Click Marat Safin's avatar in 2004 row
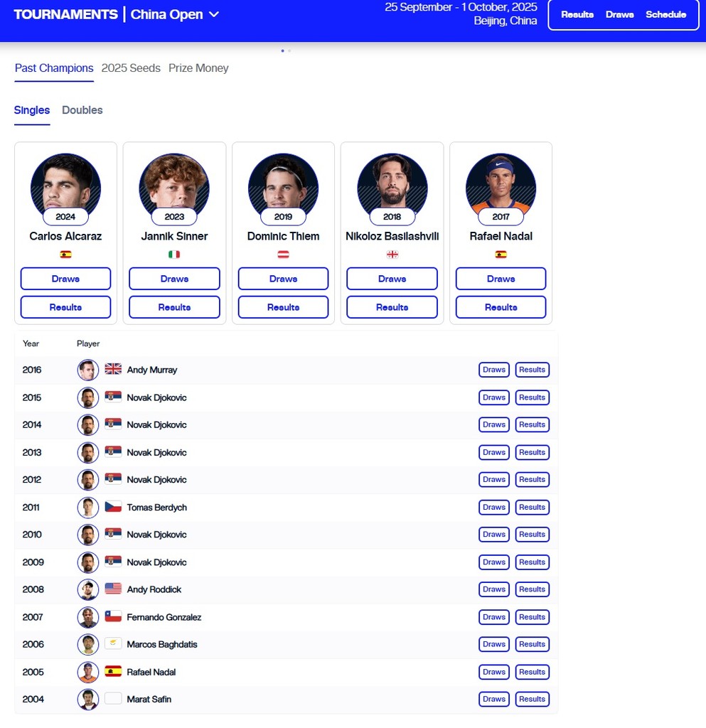 (87, 700)
